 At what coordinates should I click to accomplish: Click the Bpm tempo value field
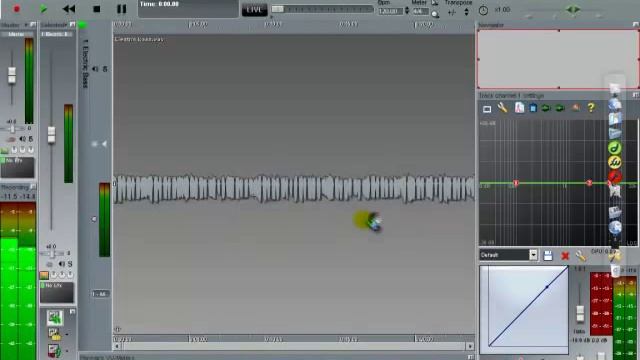tap(391, 11)
